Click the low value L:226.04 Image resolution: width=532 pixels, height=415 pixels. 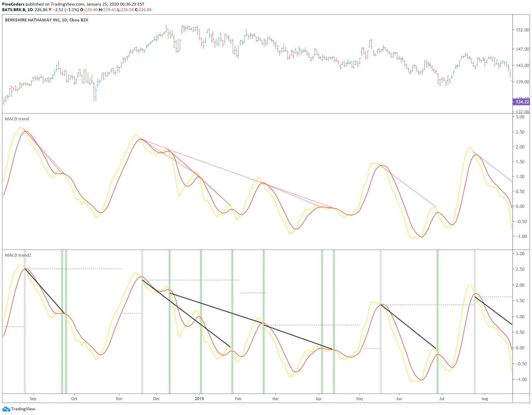click(x=126, y=10)
